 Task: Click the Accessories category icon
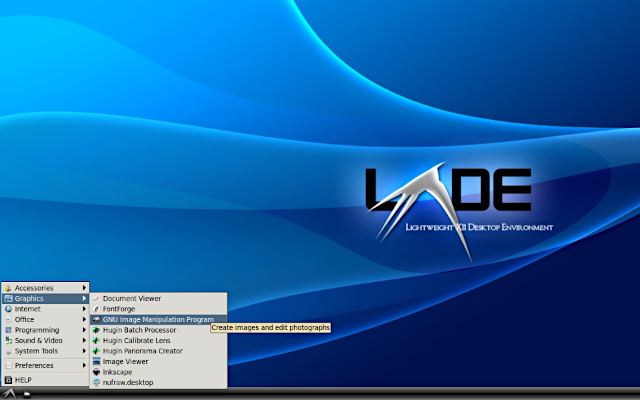click(x=9, y=288)
